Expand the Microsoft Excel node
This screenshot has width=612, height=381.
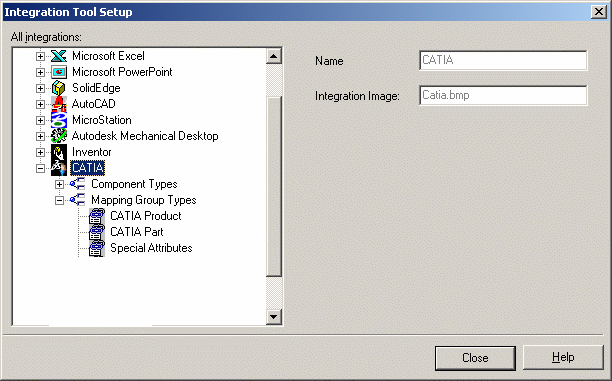(x=40, y=56)
